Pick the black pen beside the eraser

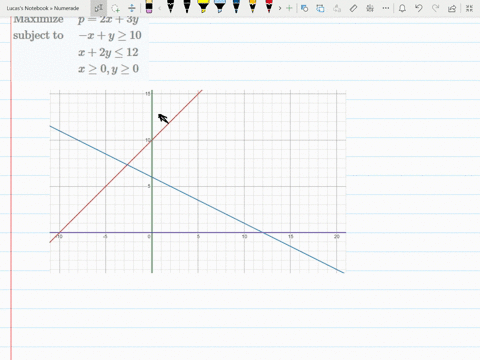(x=170, y=7)
